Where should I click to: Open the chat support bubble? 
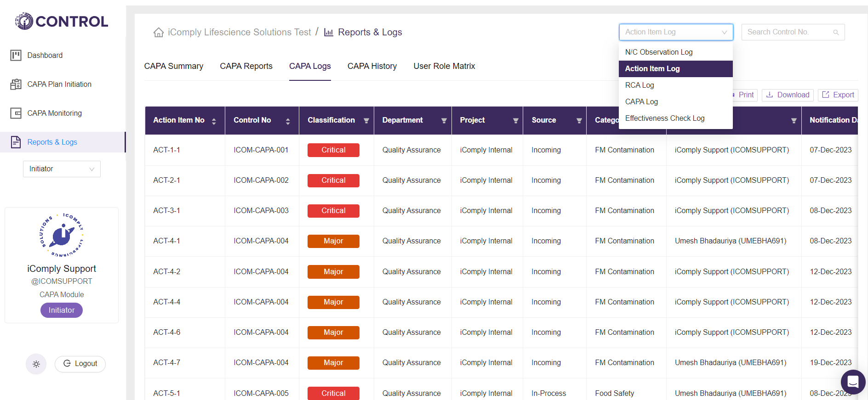click(x=853, y=382)
